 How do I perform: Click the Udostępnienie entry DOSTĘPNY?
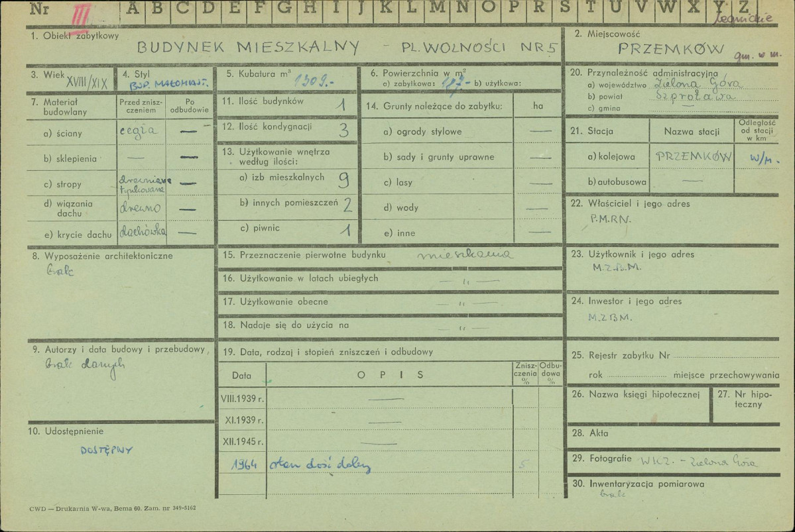point(107,450)
